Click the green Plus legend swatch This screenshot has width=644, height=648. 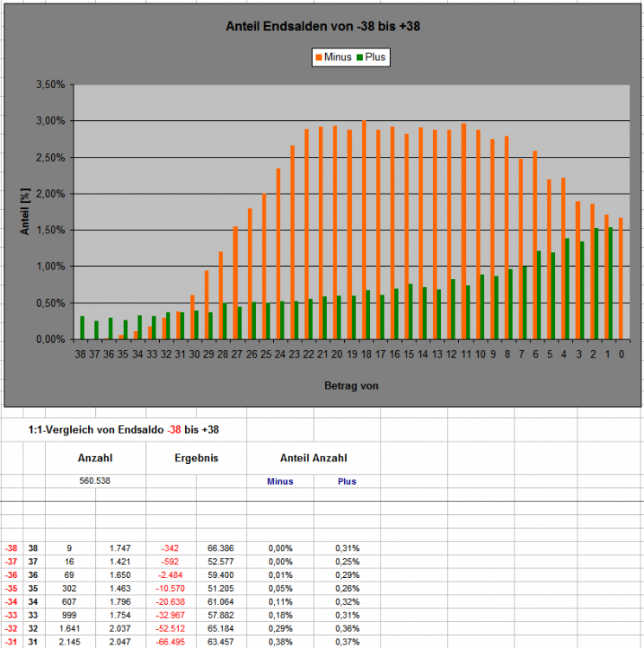(360, 57)
